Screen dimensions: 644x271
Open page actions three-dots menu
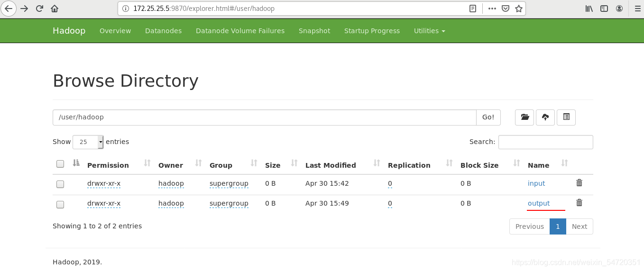[492, 9]
